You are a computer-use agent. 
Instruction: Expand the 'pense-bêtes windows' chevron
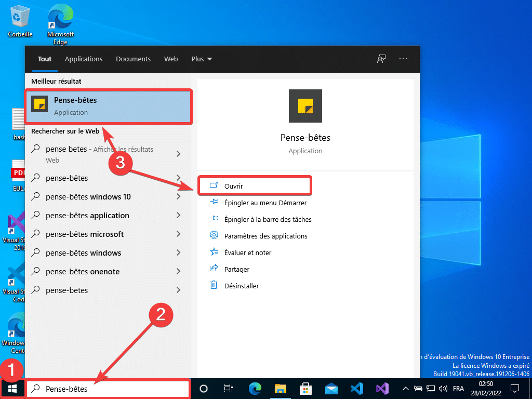179,252
